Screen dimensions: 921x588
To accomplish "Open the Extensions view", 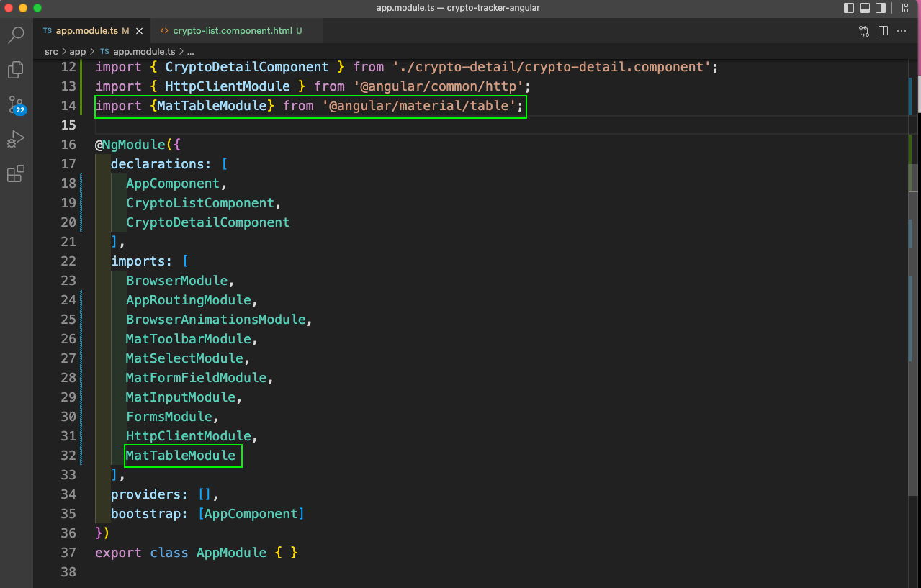I will (x=16, y=173).
